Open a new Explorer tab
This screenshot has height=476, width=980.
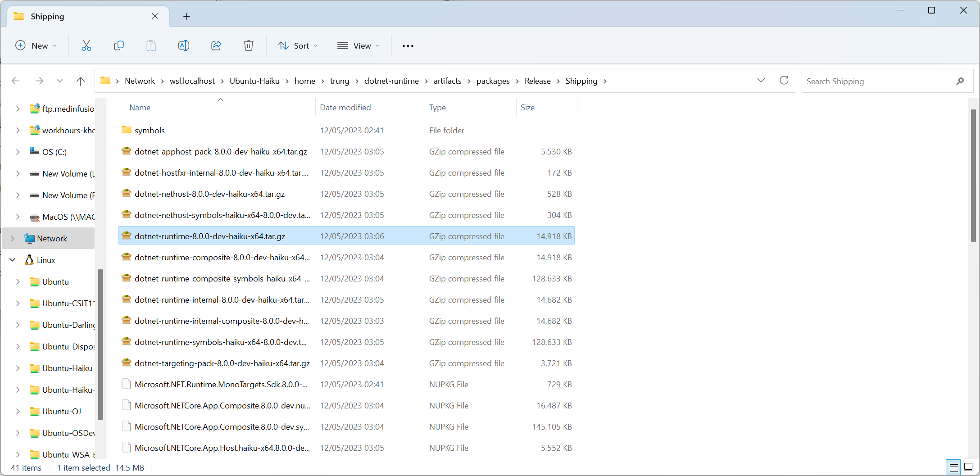tap(186, 16)
